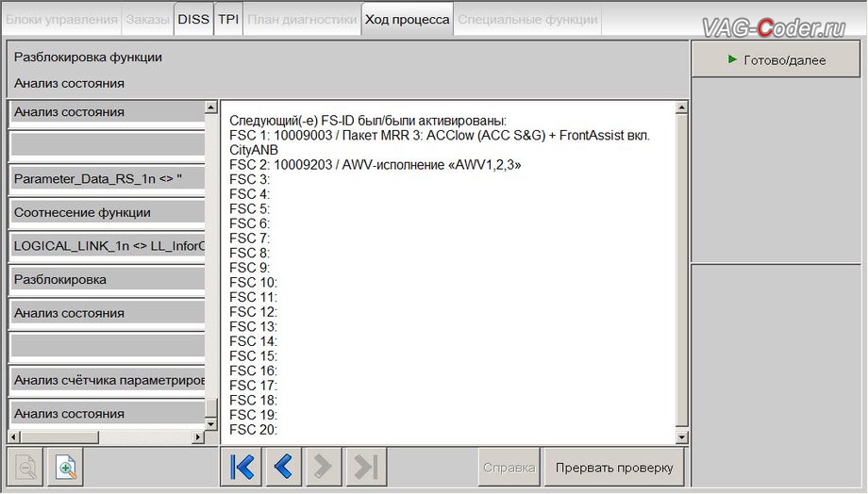
Task: Click the CityANB text line
Action: tap(254, 150)
